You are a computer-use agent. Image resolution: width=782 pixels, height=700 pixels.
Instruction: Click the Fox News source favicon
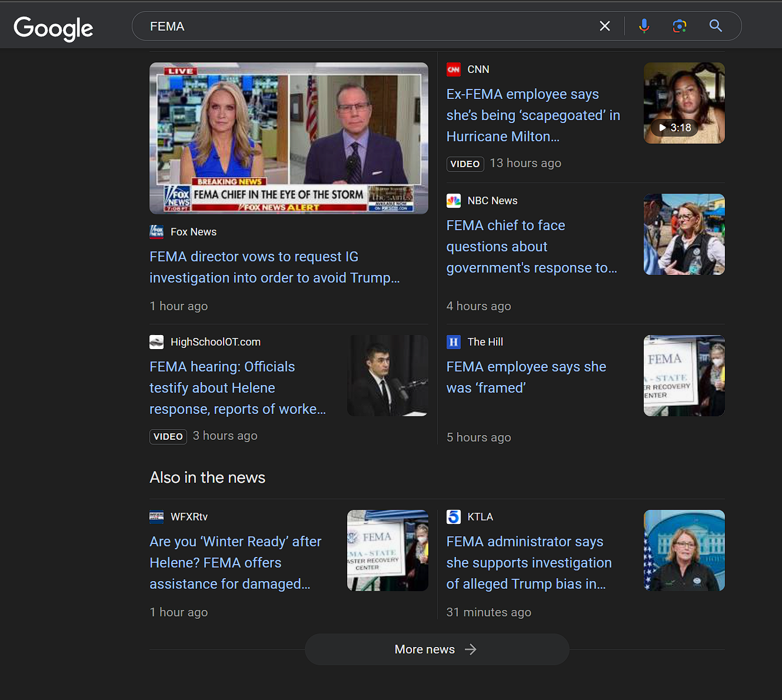coord(157,231)
